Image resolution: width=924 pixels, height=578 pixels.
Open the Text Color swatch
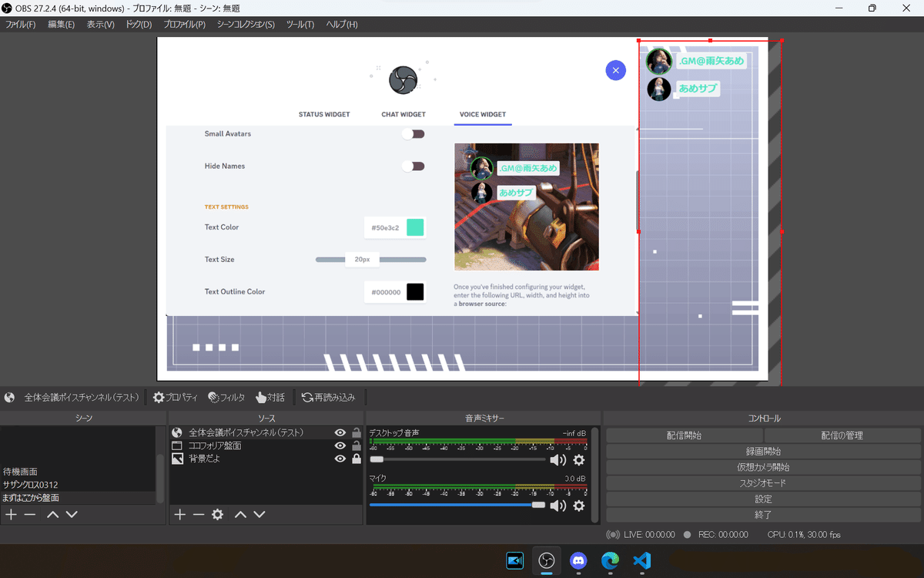click(x=415, y=227)
